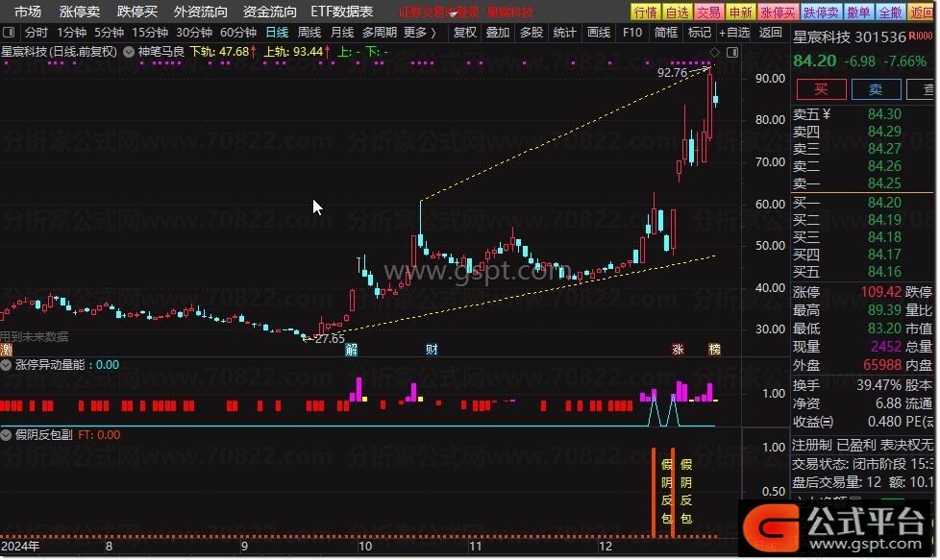The height and width of the screenshot is (560, 940).
Task: Toggle the left sidebar panel icon
Action: pyautogui.click(x=9, y=32)
